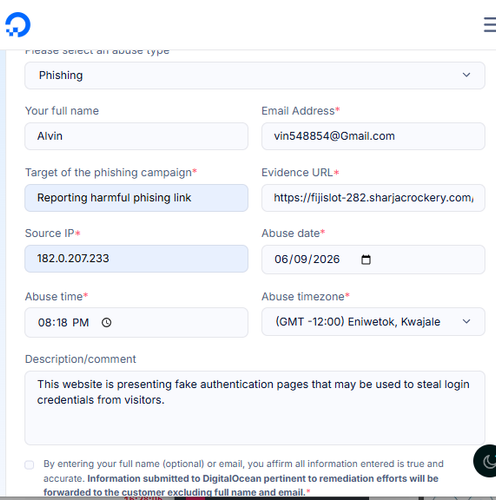Click the Email Address input field

pyautogui.click(x=373, y=136)
